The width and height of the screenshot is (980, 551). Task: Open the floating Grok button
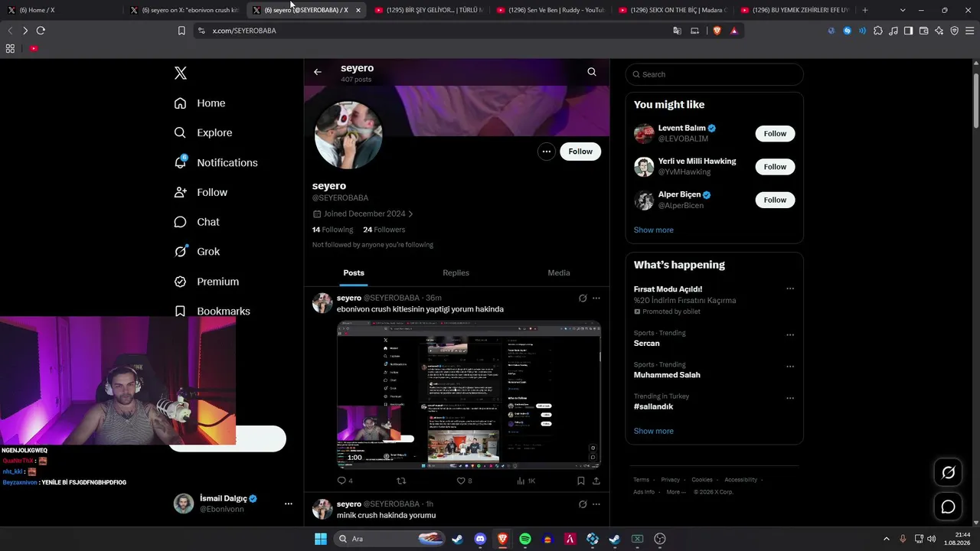pos(948,473)
